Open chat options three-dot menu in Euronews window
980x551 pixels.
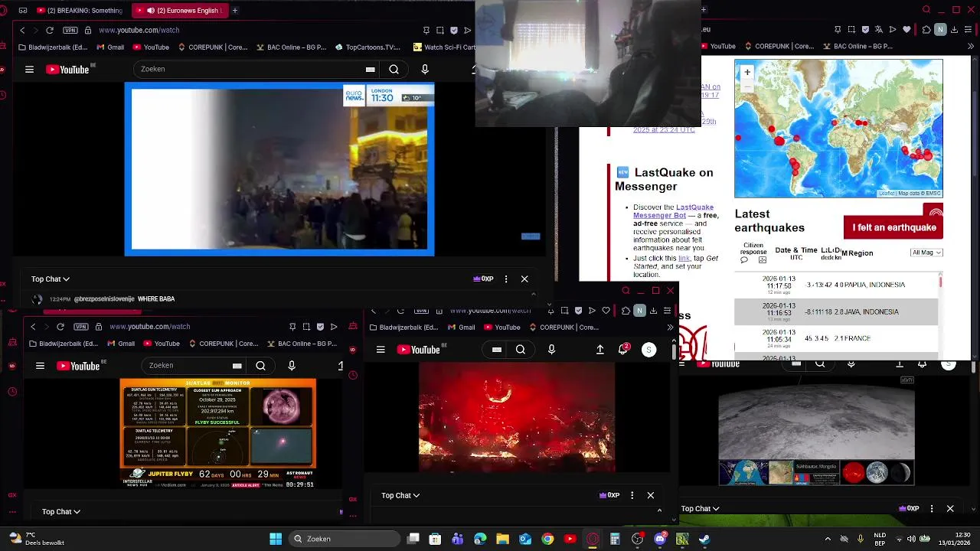(x=506, y=279)
